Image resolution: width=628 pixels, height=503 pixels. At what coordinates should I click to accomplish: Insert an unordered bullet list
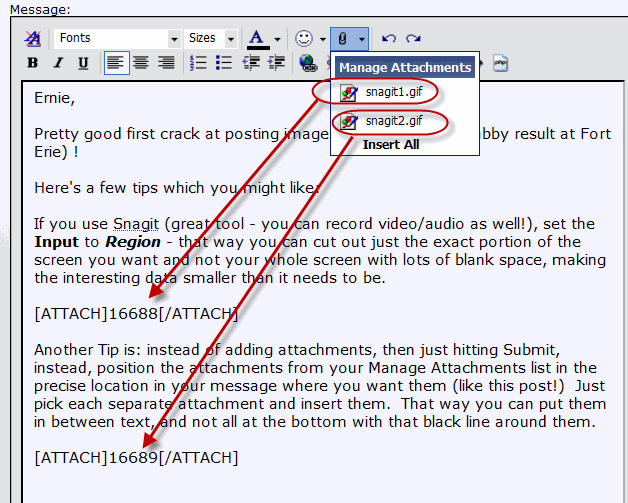click(x=223, y=63)
